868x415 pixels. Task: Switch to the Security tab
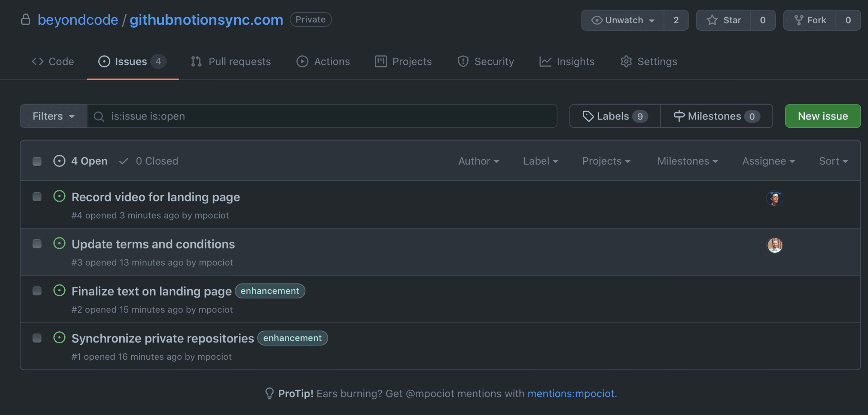(486, 61)
